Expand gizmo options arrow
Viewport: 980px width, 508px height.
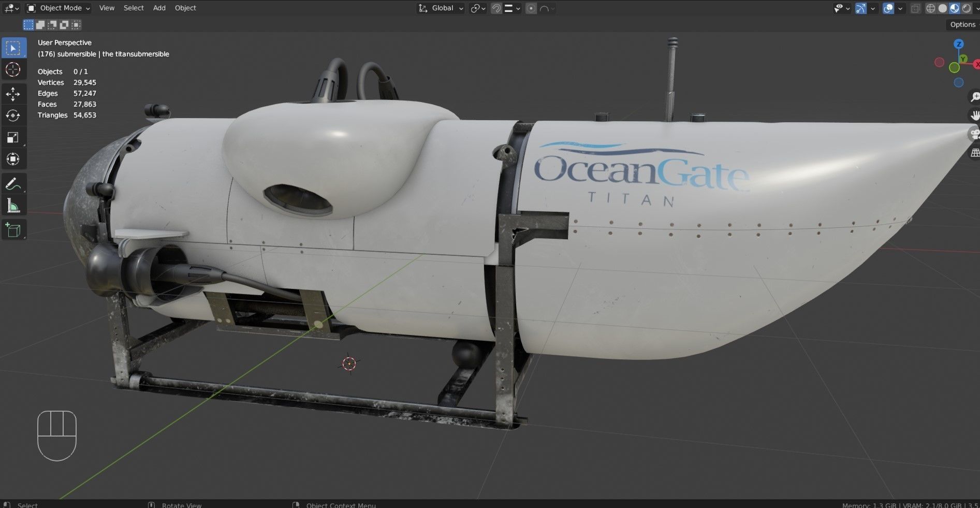(873, 8)
